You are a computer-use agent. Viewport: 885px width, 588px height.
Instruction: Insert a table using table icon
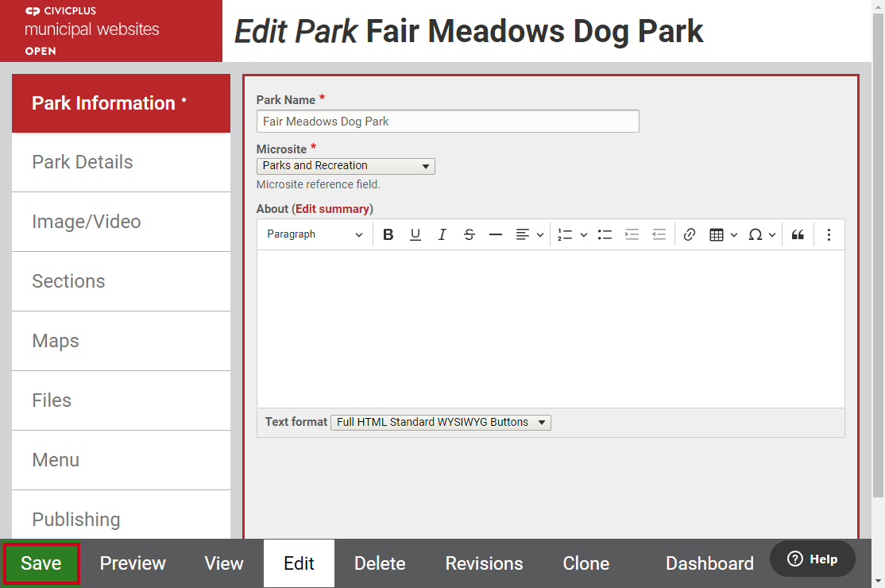click(717, 234)
